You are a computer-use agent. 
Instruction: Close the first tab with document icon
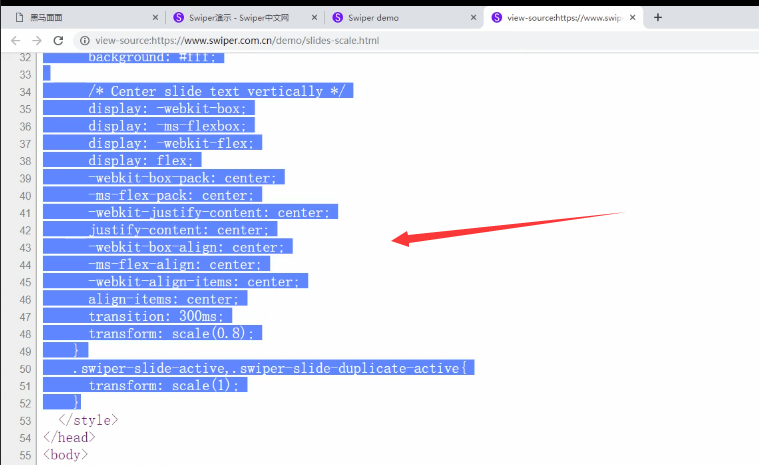point(155,17)
